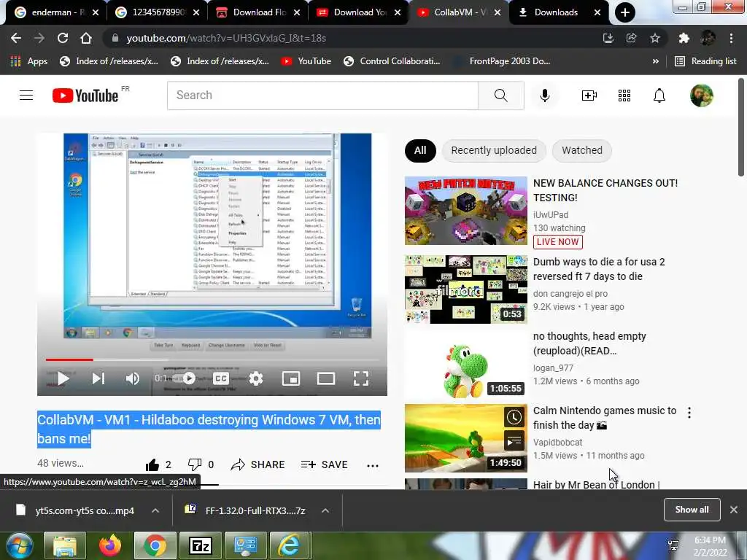
Task: Open the Chrome three-dot menu
Action: click(x=731, y=38)
